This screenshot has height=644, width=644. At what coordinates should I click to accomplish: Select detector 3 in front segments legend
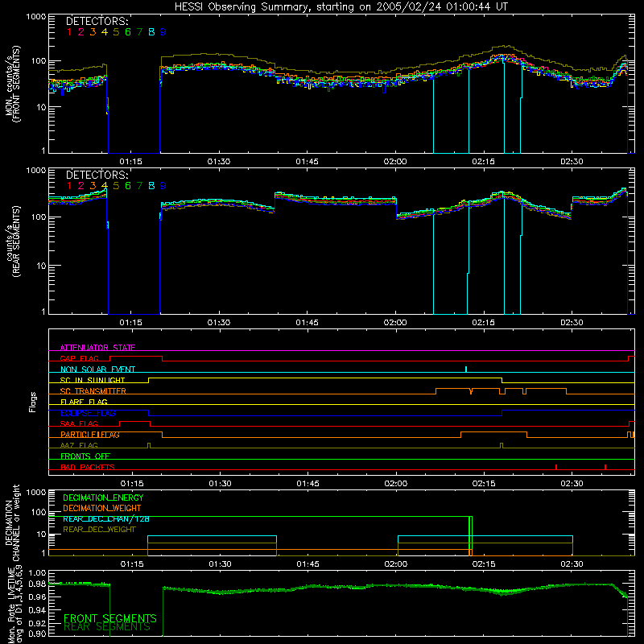[x=93, y=32]
